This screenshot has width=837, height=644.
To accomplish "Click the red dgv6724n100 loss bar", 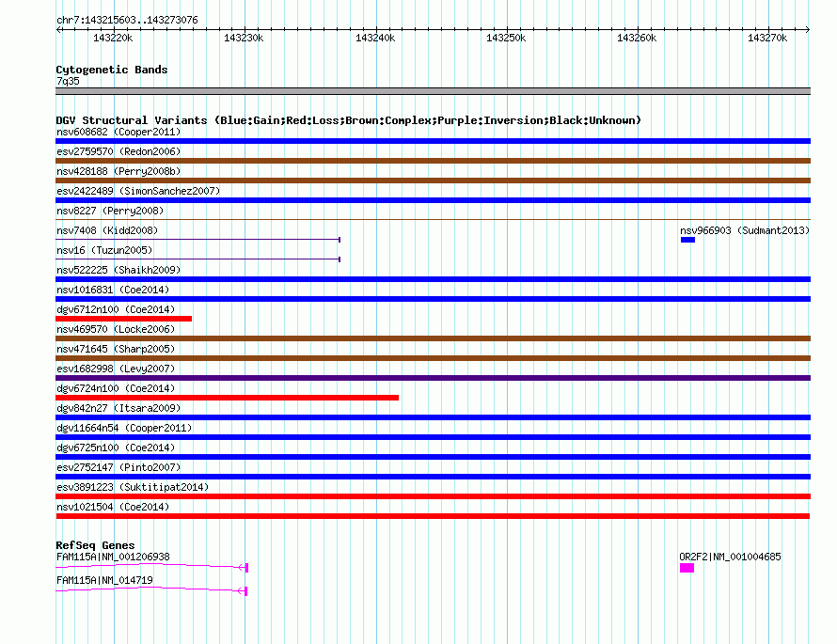I will point(227,398).
